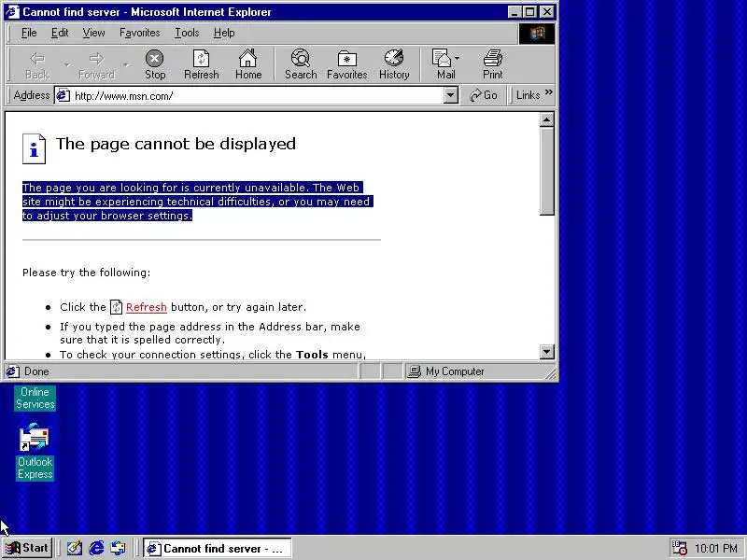Click the scrollbar up arrow
Image resolution: width=747 pixels, height=560 pixels.
pos(547,119)
